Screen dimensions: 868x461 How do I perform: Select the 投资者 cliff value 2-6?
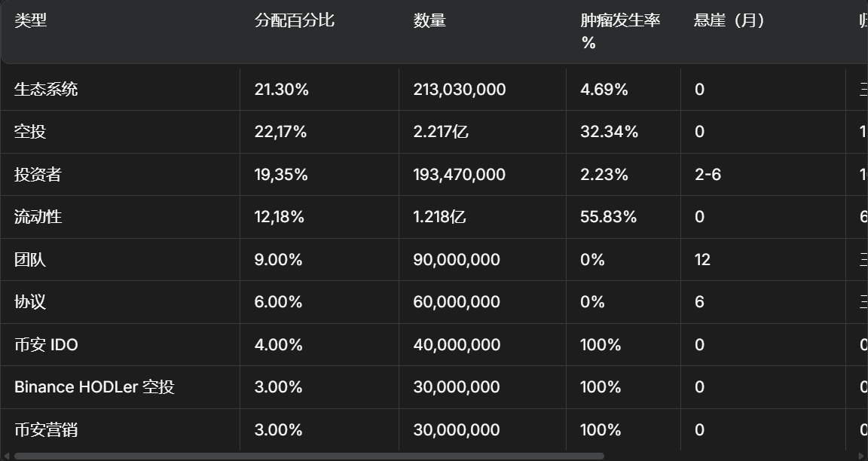(x=708, y=174)
